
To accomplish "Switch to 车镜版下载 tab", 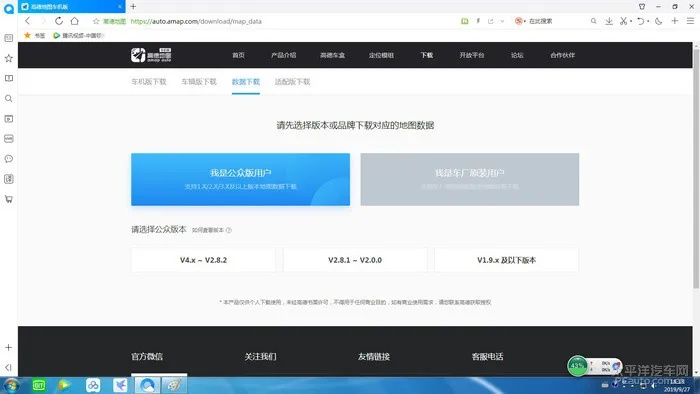I will pos(199,82).
